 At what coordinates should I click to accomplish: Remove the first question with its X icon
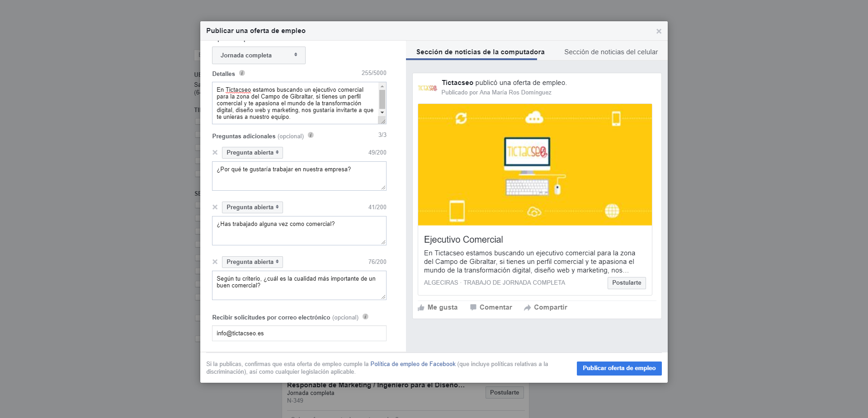pyautogui.click(x=215, y=152)
